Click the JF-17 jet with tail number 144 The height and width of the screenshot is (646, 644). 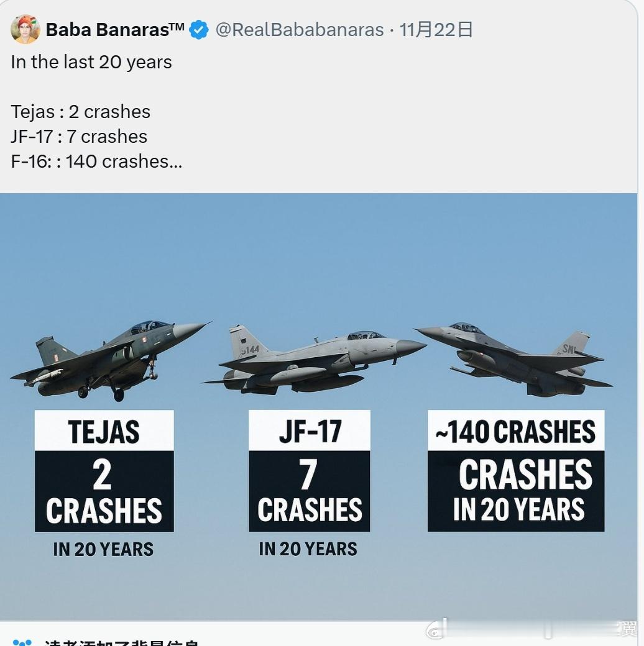click(x=314, y=359)
